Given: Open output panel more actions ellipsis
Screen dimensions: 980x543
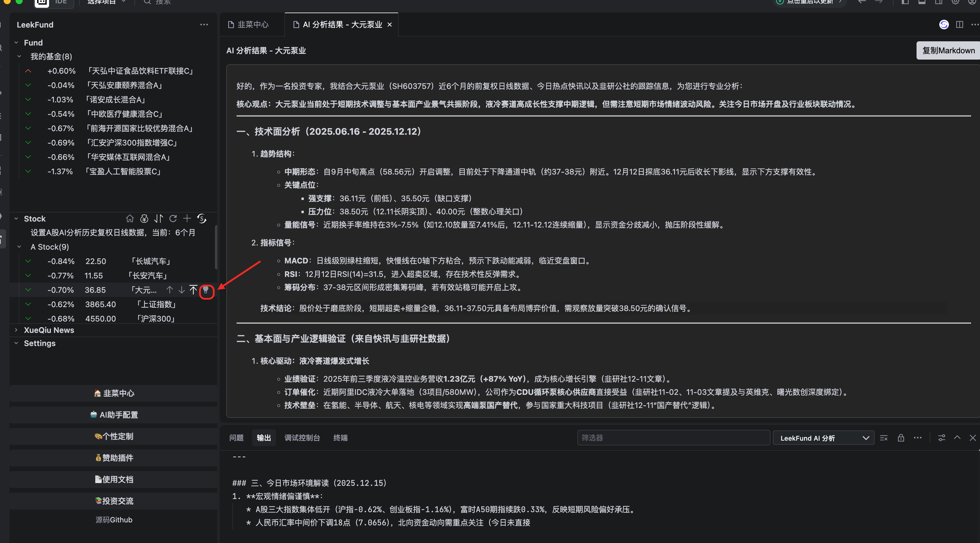Looking at the screenshot, I should point(918,438).
